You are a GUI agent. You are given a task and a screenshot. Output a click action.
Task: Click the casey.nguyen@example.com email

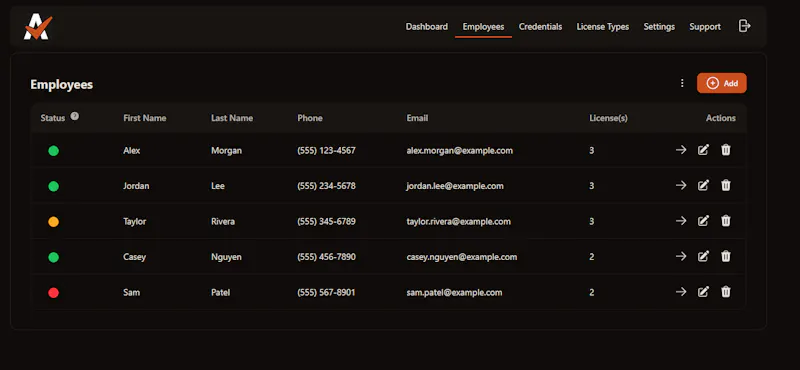pyautogui.click(x=461, y=257)
